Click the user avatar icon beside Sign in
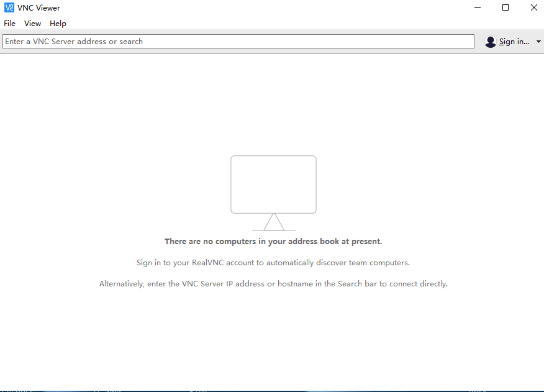544x392 pixels. (x=491, y=42)
